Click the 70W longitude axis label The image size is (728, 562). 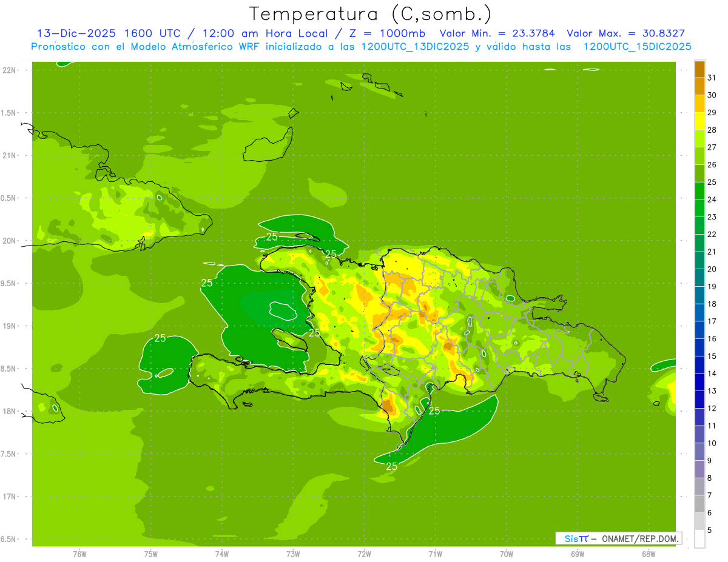coord(507,554)
